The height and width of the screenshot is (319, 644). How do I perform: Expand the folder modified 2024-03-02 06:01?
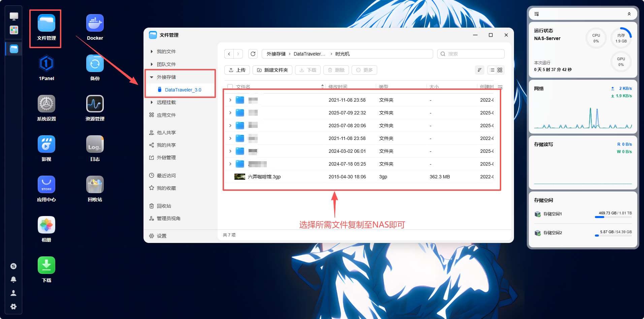(x=230, y=151)
